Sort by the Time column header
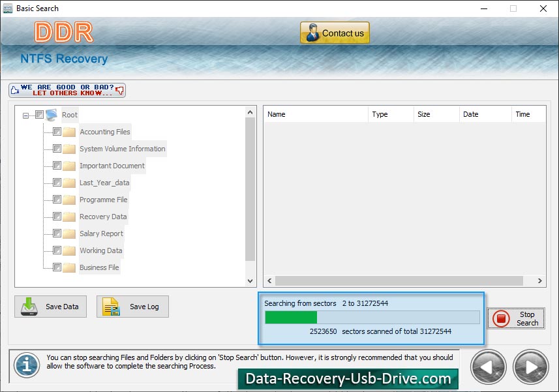Viewport: 559px width, 392px height. [x=529, y=114]
